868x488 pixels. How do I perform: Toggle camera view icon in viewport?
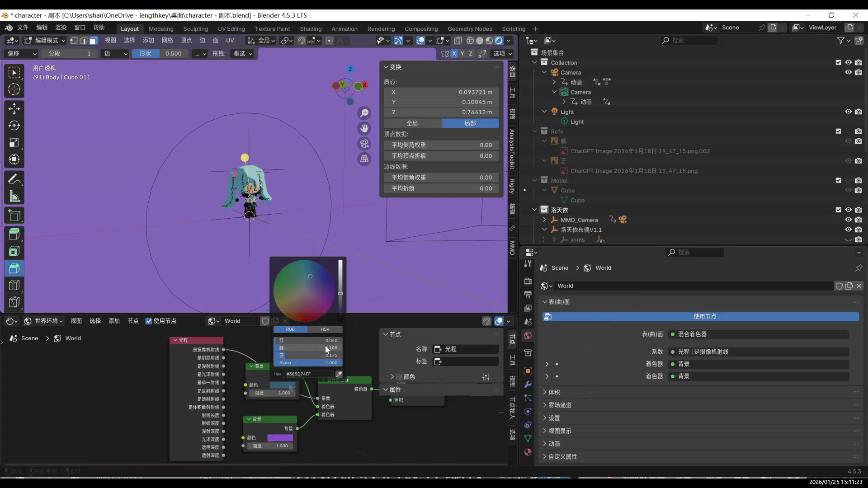pyautogui.click(x=364, y=144)
